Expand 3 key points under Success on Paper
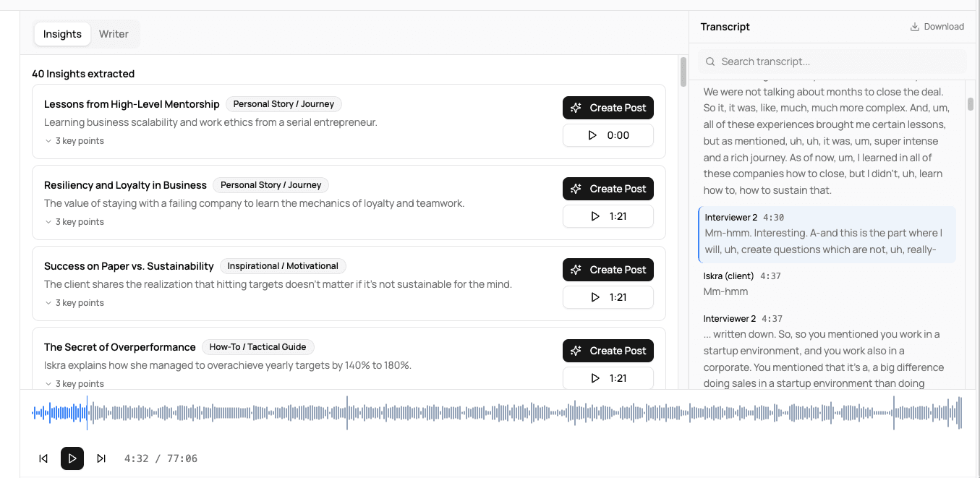Image resolution: width=980 pixels, height=478 pixels. 74,303
